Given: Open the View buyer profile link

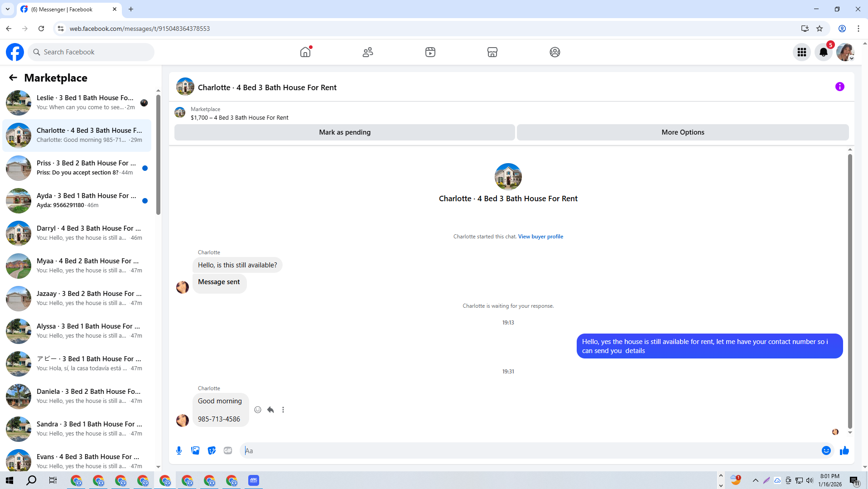Looking at the screenshot, I should click(x=540, y=237).
